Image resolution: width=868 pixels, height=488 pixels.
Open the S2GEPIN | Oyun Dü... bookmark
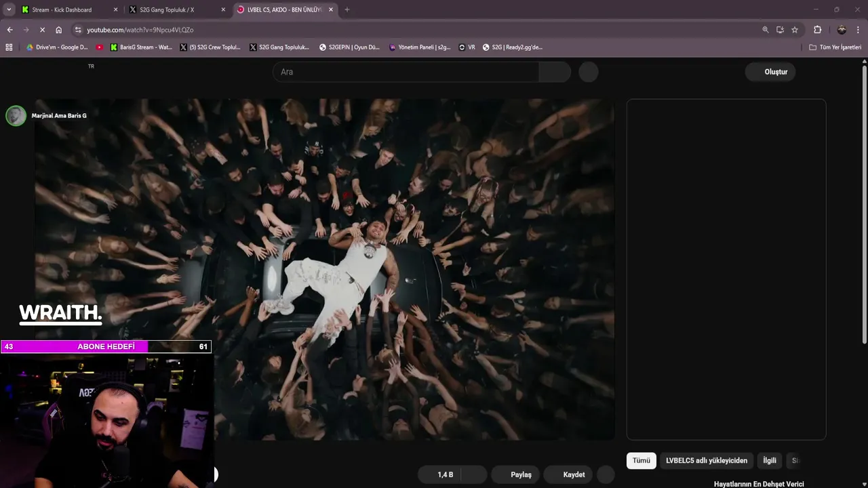point(349,47)
